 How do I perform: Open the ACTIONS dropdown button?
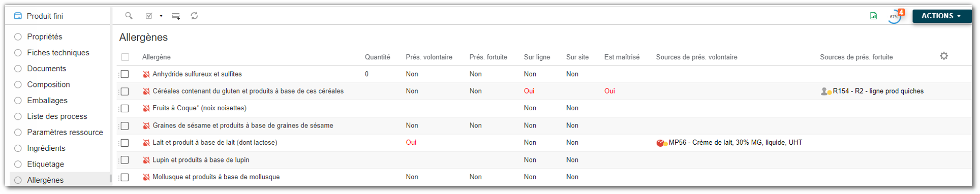[x=941, y=16]
